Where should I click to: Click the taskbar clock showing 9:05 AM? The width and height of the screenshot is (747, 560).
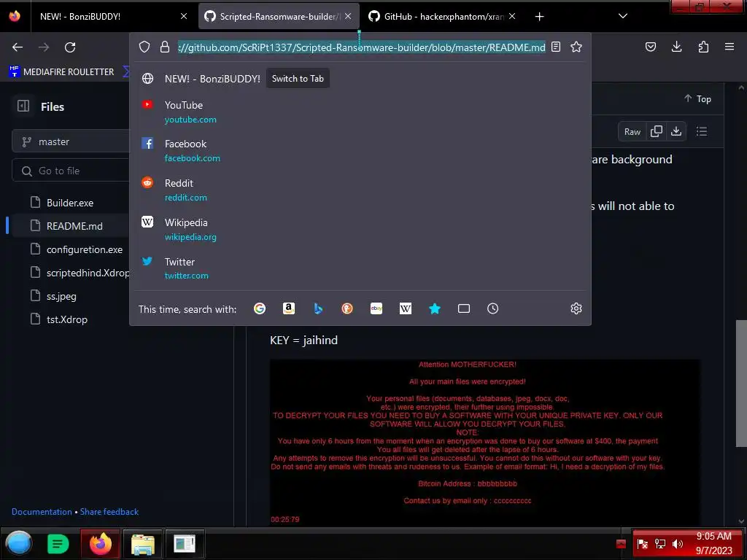point(713,543)
